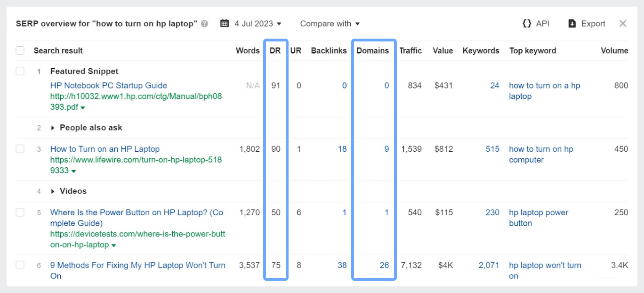
Task: Select checkbox for Lifewire result row
Action: tap(20, 149)
